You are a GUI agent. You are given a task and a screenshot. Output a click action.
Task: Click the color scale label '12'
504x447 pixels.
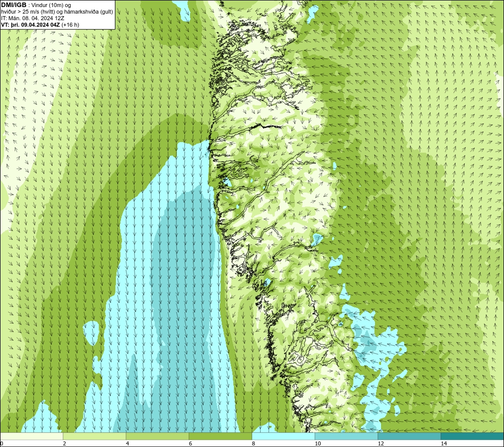381,443
